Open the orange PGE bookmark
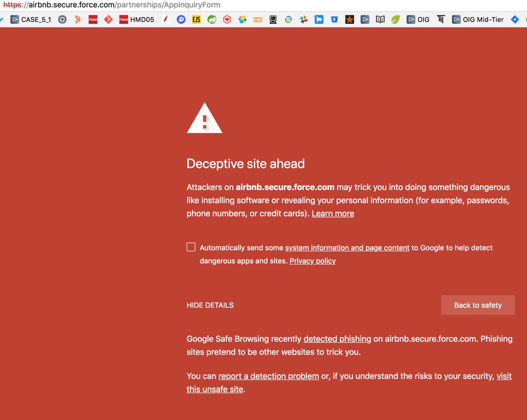 coord(258,19)
